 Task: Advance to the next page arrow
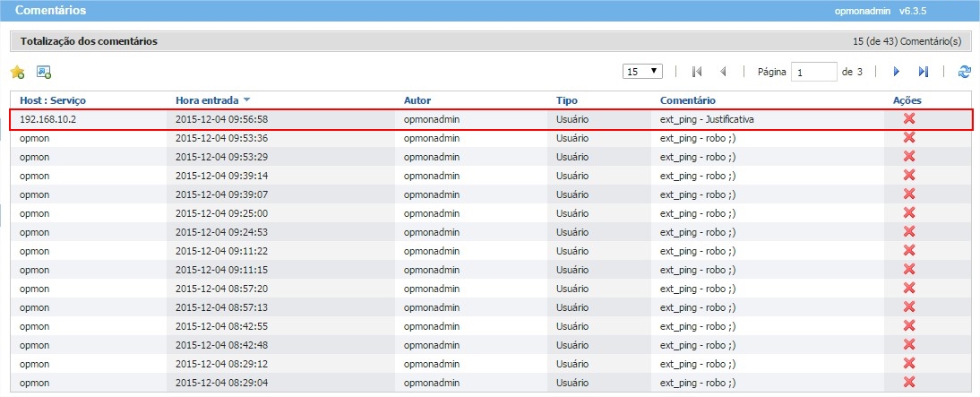click(x=896, y=72)
